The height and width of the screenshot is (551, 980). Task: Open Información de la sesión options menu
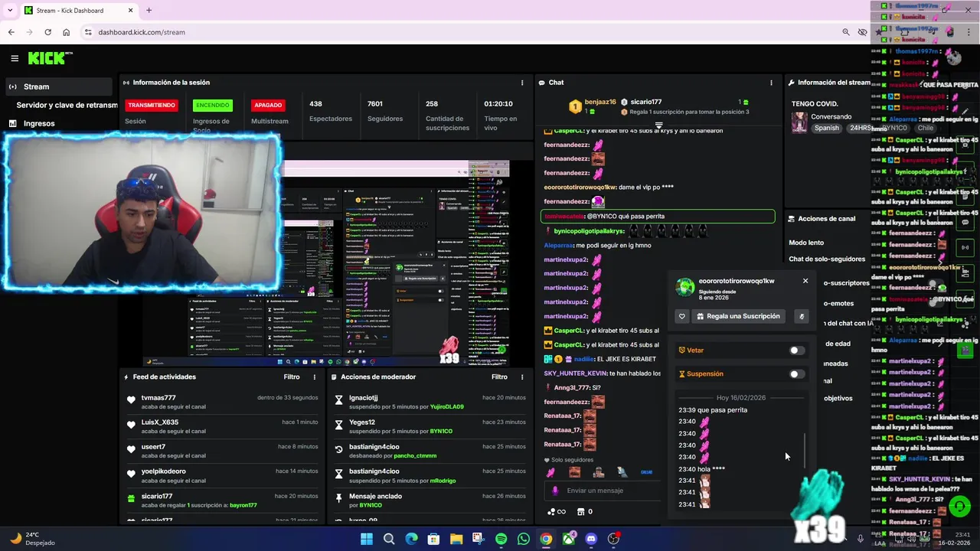[522, 83]
